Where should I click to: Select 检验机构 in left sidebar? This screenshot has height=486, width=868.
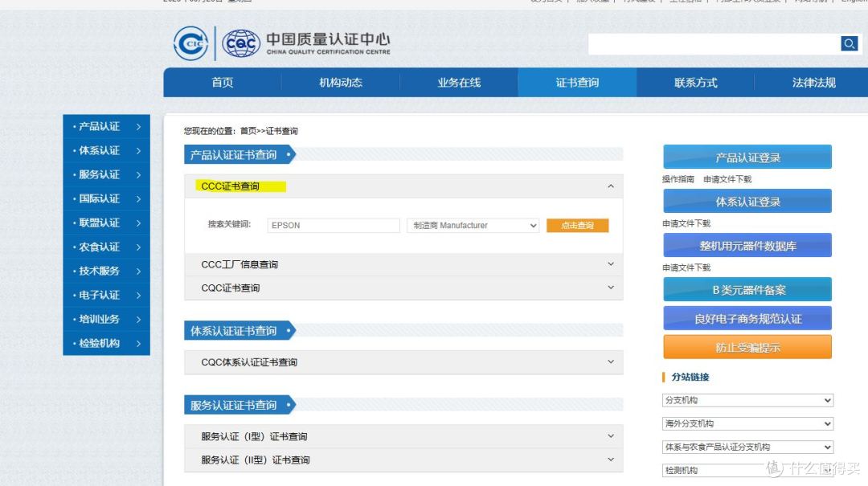coord(99,343)
